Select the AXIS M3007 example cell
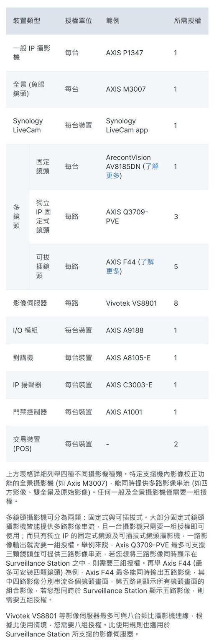 [x=126, y=89]
